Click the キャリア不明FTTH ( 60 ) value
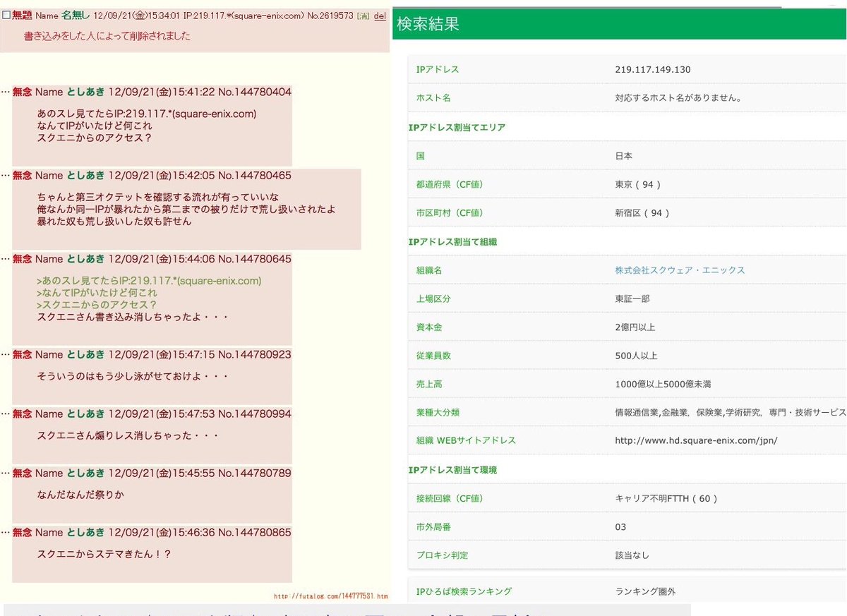The height and width of the screenshot is (616, 847). click(666, 498)
